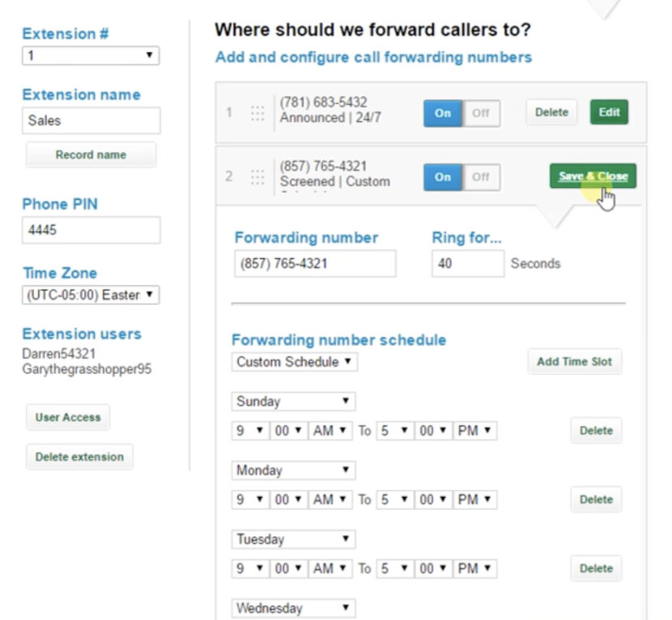Screen dimensions: 672x620
Task: Open the Sunday day selector dropdown
Action: click(x=293, y=401)
